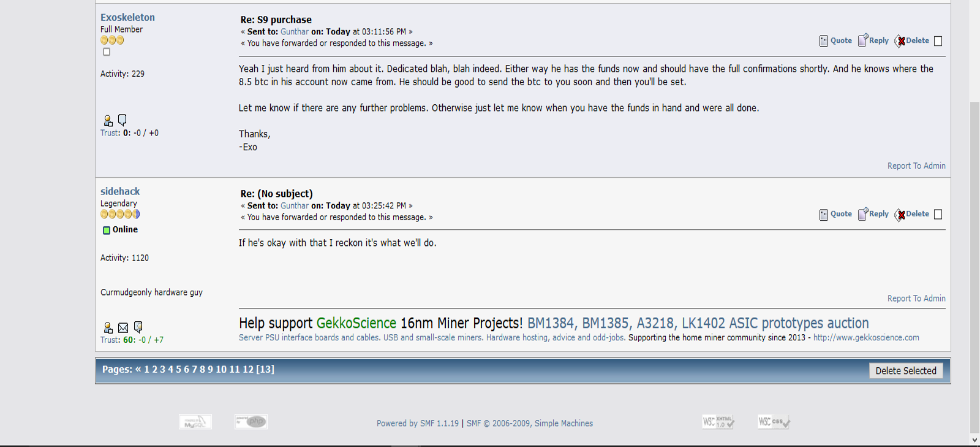Open LK1402 ASIC prototypes auction link
The height and width of the screenshot is (447, 980).
point(775,323)
